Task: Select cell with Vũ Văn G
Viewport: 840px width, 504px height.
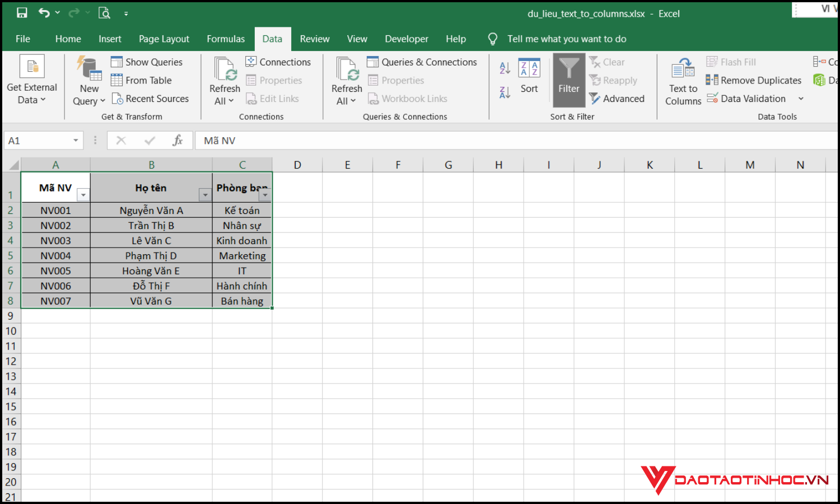Action: coord(151,301)
